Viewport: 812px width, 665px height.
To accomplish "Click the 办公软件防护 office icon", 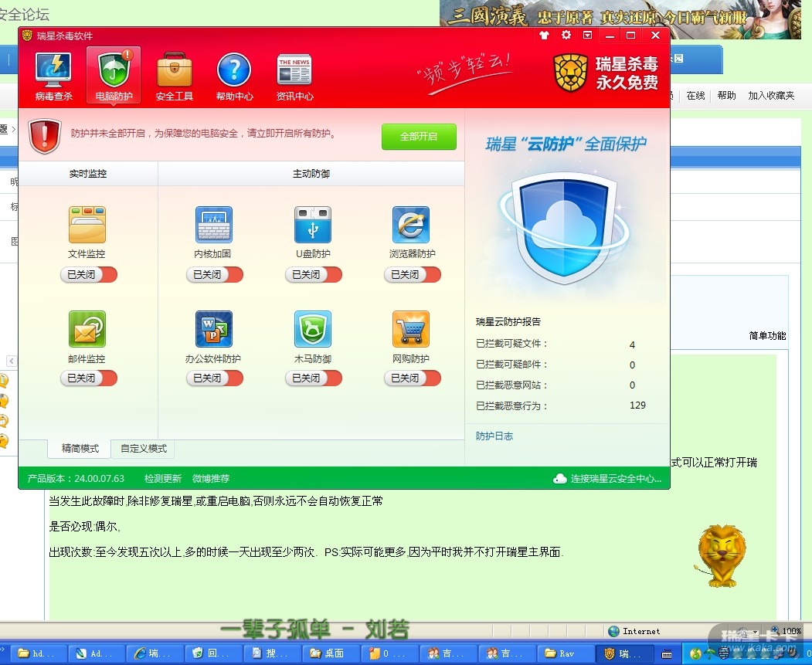I will 214,329.
